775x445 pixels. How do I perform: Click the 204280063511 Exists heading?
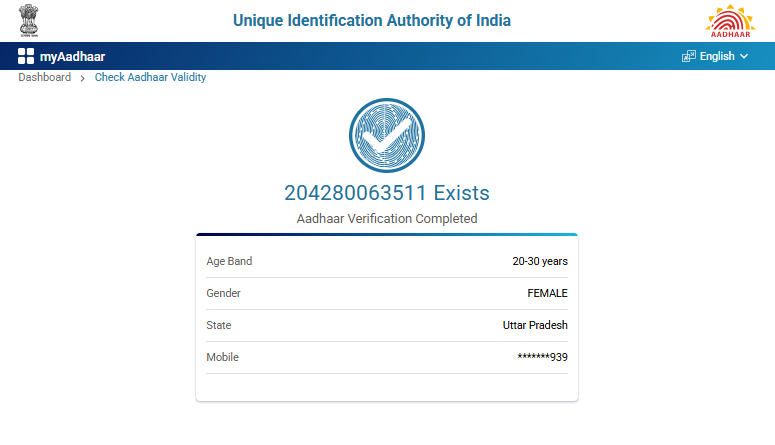click(387, 192)
